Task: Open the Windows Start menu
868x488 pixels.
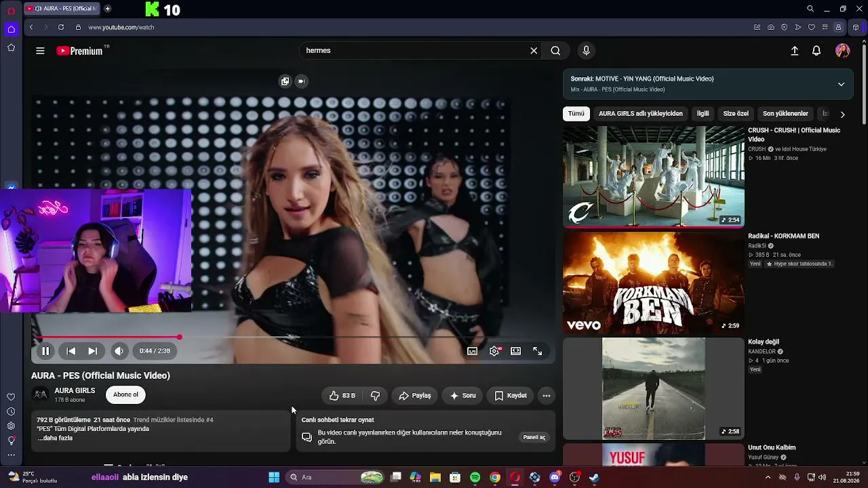Action: 274,477
